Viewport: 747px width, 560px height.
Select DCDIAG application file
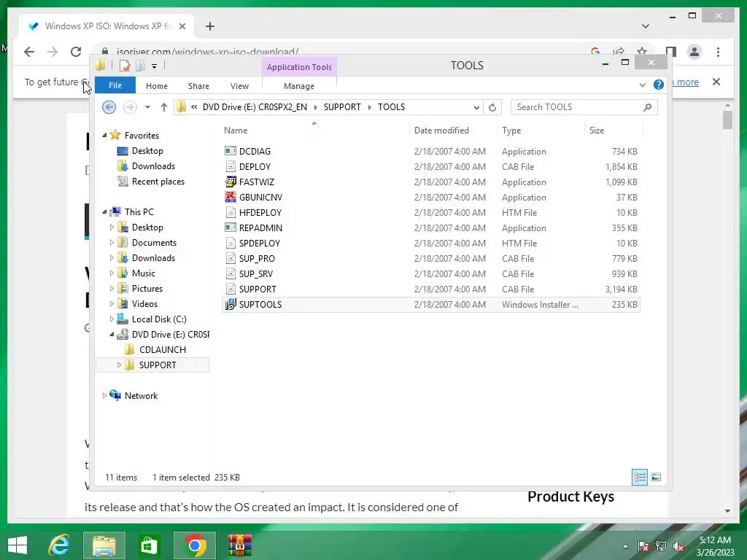click(x=430, y=152)
